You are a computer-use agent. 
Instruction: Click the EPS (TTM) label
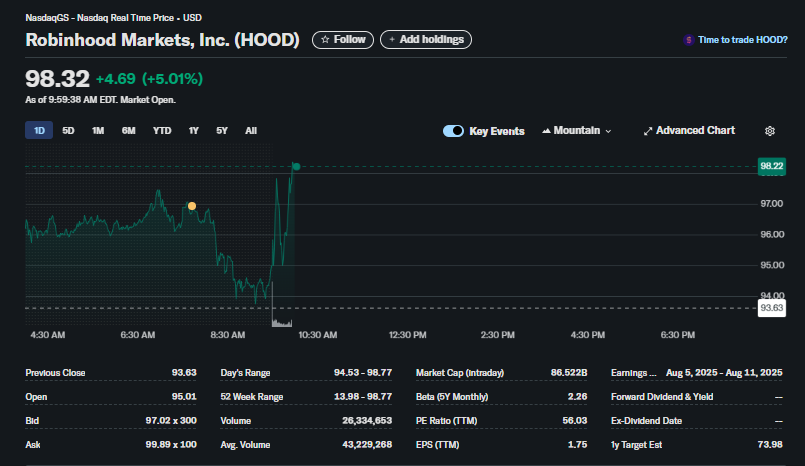pos(437,444)
